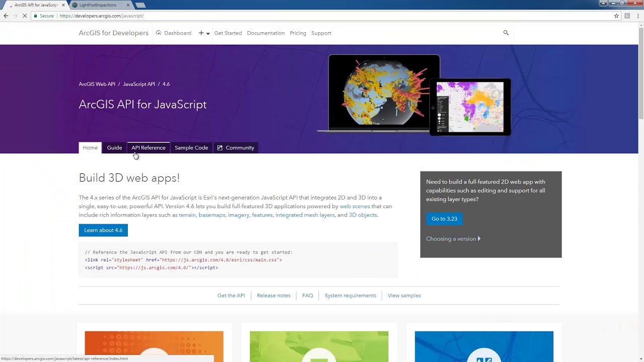This screenshot has height=362, width=644.
Task: Click the tablet map hero image
Action: coord(470,107)
